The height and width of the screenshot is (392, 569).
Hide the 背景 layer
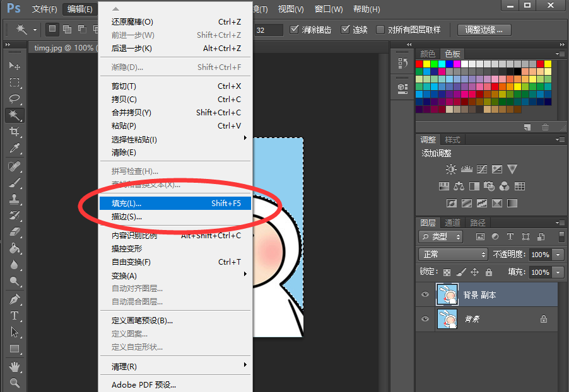[425, 319]
